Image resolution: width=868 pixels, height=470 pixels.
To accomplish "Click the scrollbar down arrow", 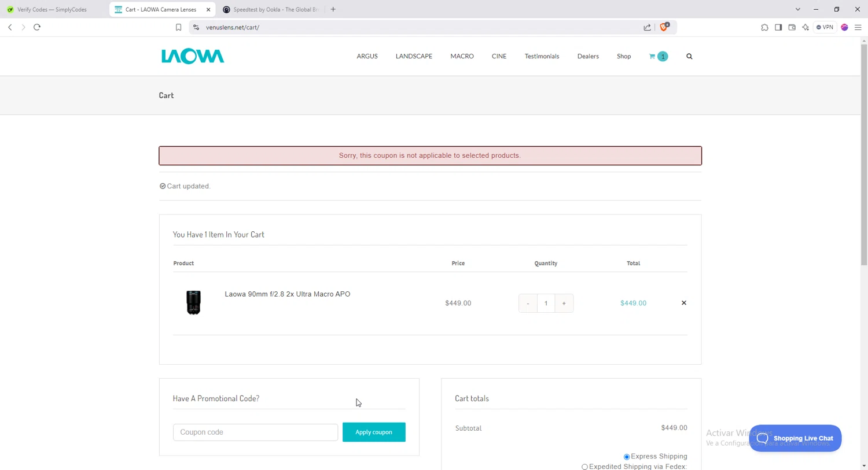I will tap(864, 465).
